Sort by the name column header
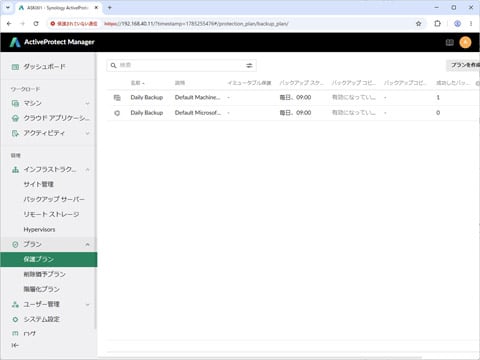This screenshot has width=480, height=360. click(x=137, y=83)
